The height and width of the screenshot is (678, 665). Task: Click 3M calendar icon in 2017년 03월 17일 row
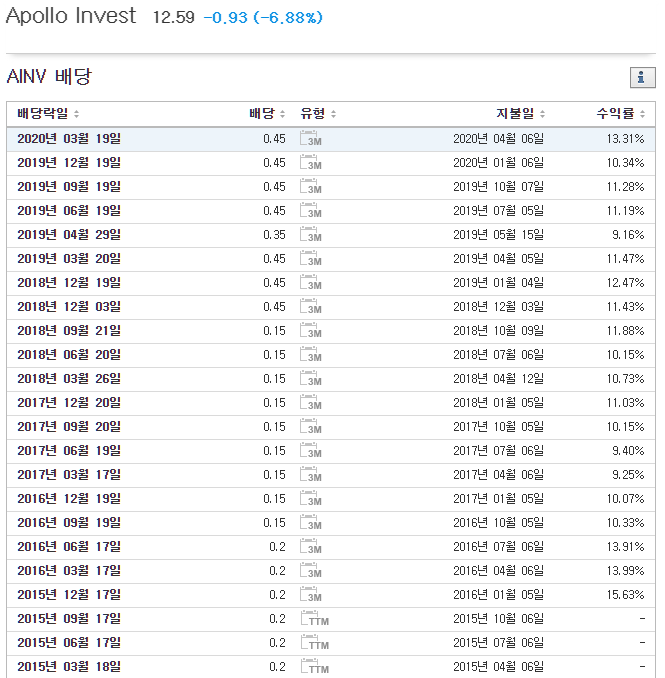pos(311,474)
